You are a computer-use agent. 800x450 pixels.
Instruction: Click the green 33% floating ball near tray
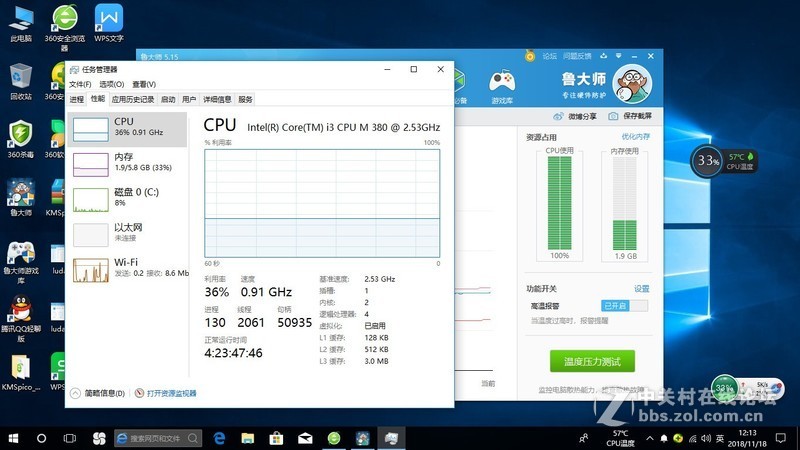725,388
